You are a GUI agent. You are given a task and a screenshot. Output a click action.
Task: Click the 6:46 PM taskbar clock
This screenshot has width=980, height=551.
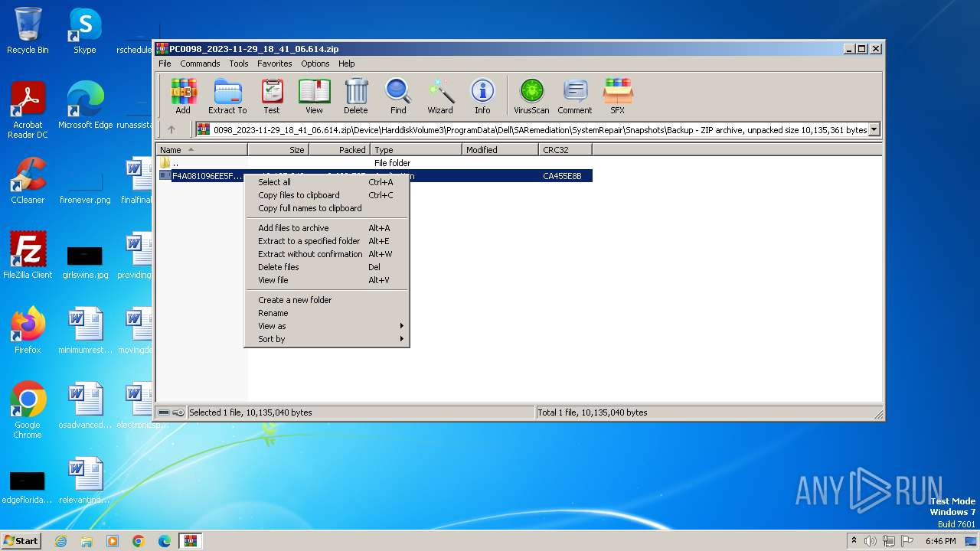tap(940, 541)
